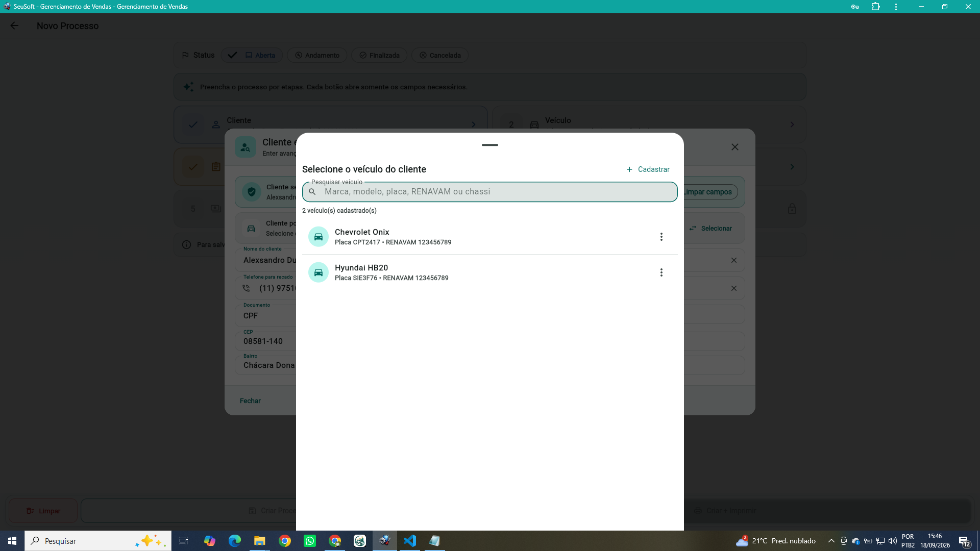Click the back arrow beside Novo Processo
Viewport: 980px width, 551px height.
pos(14,26)
